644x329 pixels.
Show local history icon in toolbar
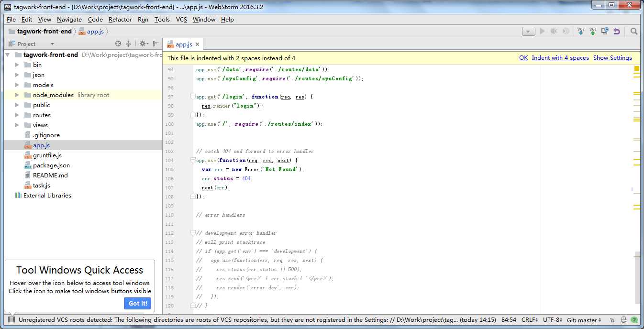[605, 31]
